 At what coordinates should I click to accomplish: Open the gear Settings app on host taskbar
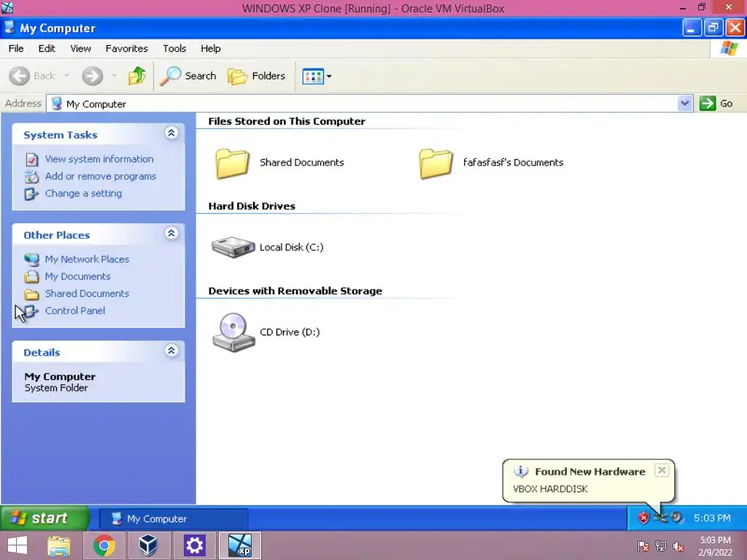click(x=194, y=545)
